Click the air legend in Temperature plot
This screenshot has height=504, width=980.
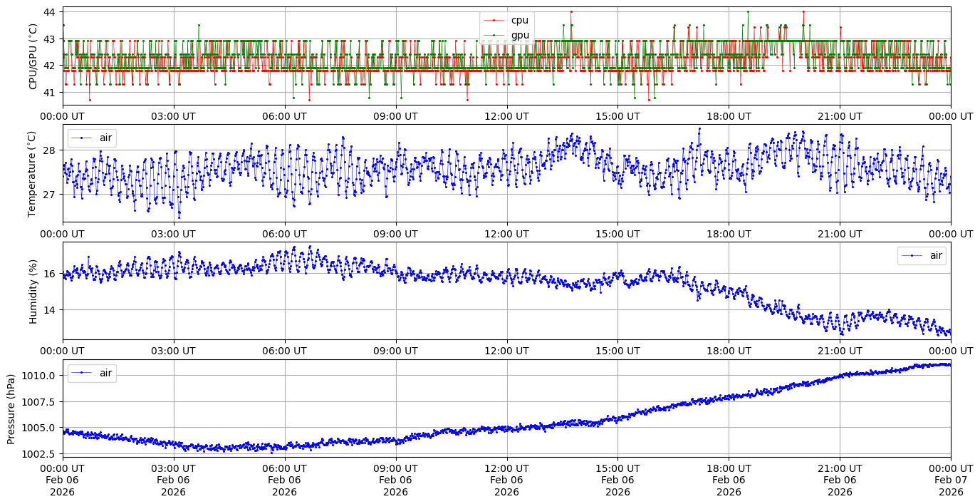[x=92, y=137]
